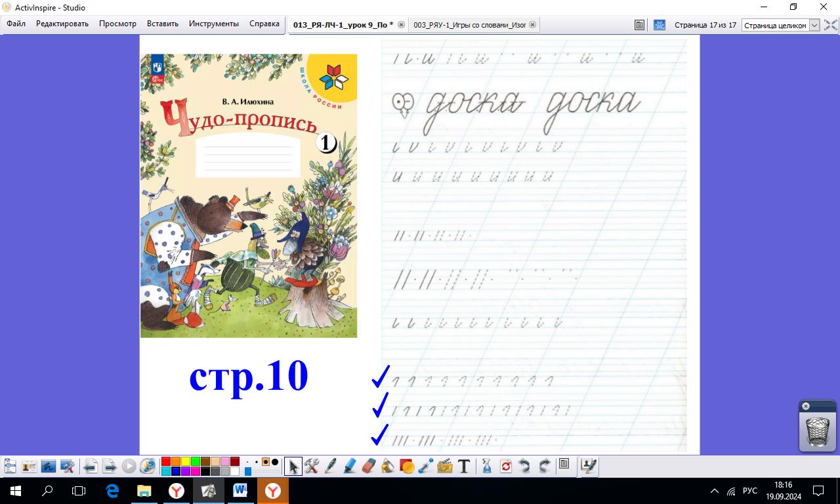840x504 pixels.
Task: Open desktop tools icon in bottom toolbar
Action: [x=68, y=467]
